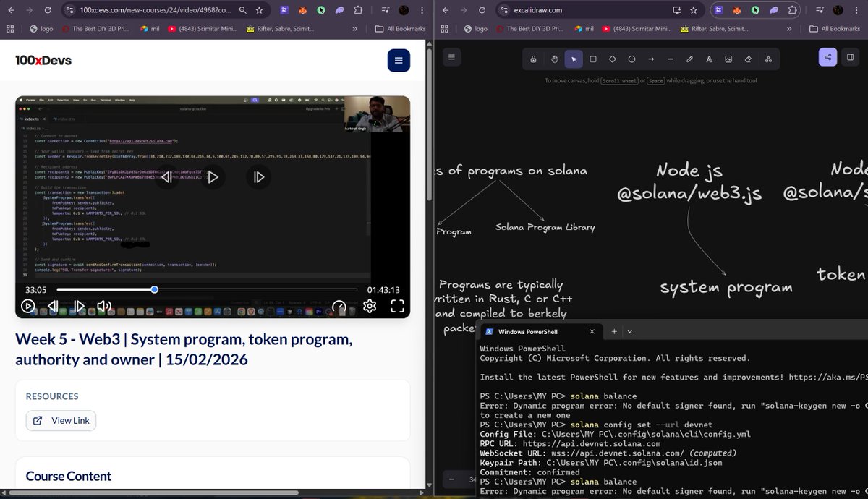Open the media control icon in left browser
868x499 pixels.
[x=385, y=11]
